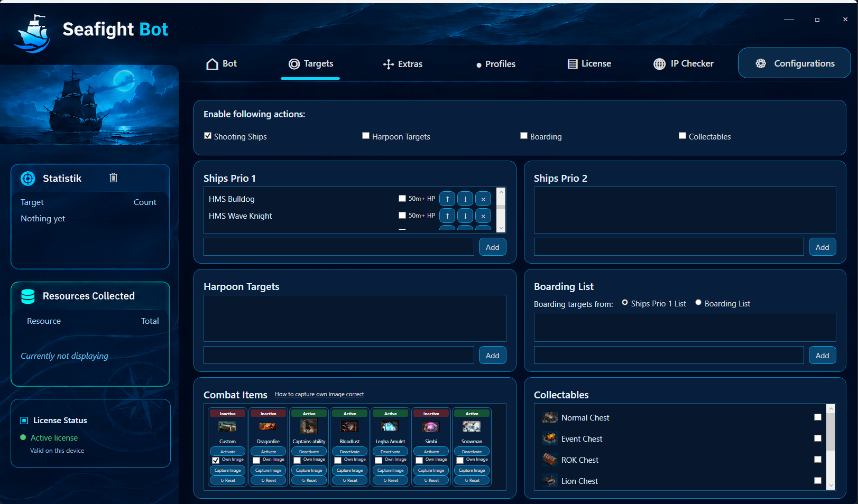Move HMS Bulldog down in priority
858x504 pixels.
[x=465, y=199]
